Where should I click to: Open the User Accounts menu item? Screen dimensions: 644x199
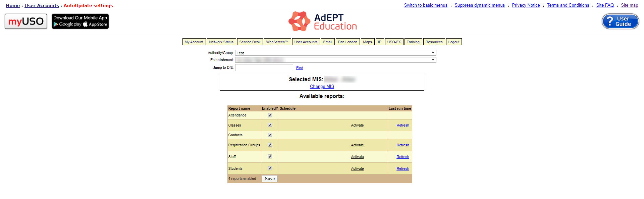[x=306, y=42]
